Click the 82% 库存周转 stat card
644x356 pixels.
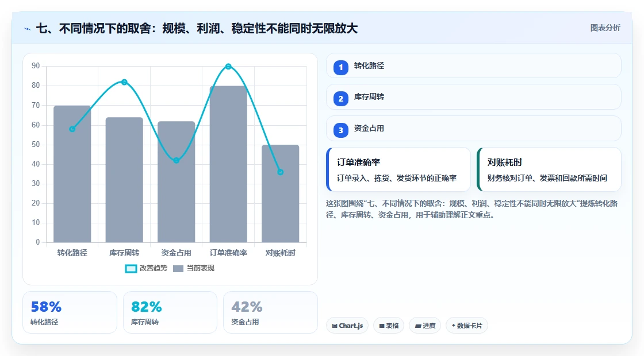[x=170, y=312]
